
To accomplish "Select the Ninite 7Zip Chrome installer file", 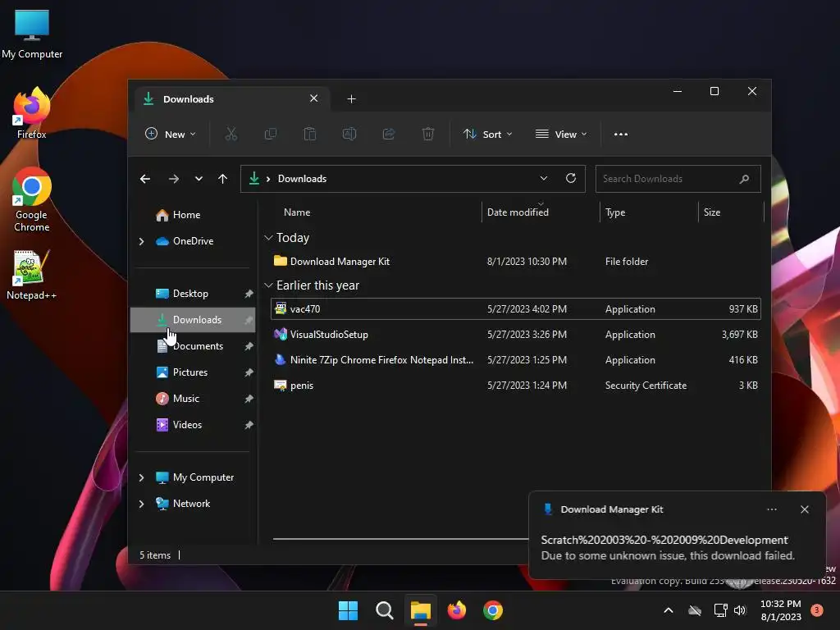I will click(515, 360).
